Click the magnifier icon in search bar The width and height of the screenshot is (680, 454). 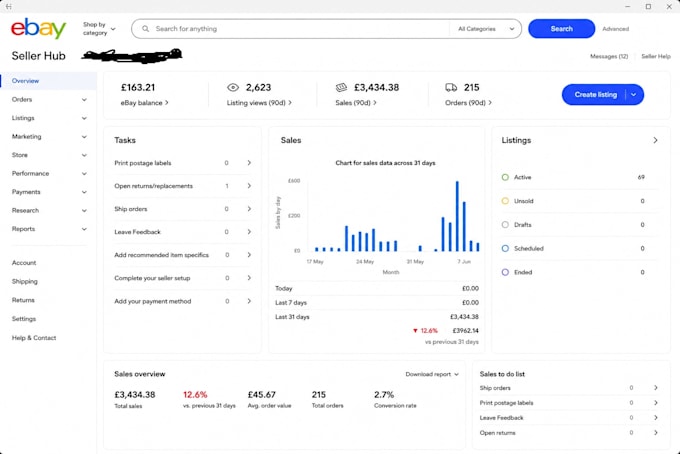pos(145,29)
